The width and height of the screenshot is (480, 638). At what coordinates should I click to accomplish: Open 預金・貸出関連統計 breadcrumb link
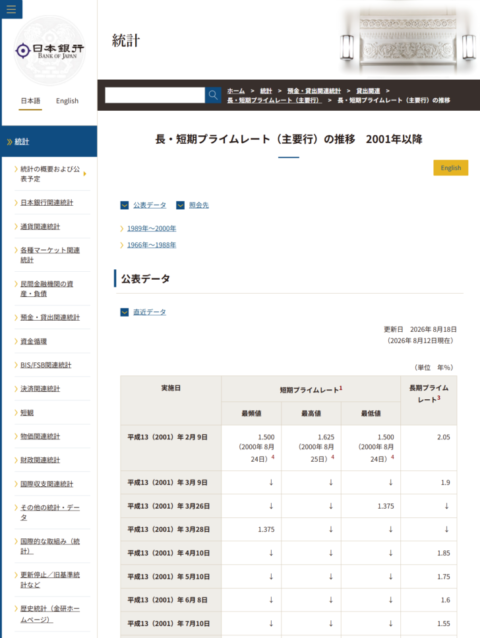pyautogui.click(x=314, y=91)
